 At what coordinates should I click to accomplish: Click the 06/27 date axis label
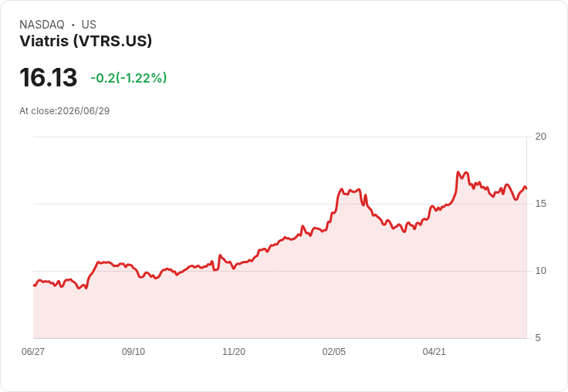33,351
